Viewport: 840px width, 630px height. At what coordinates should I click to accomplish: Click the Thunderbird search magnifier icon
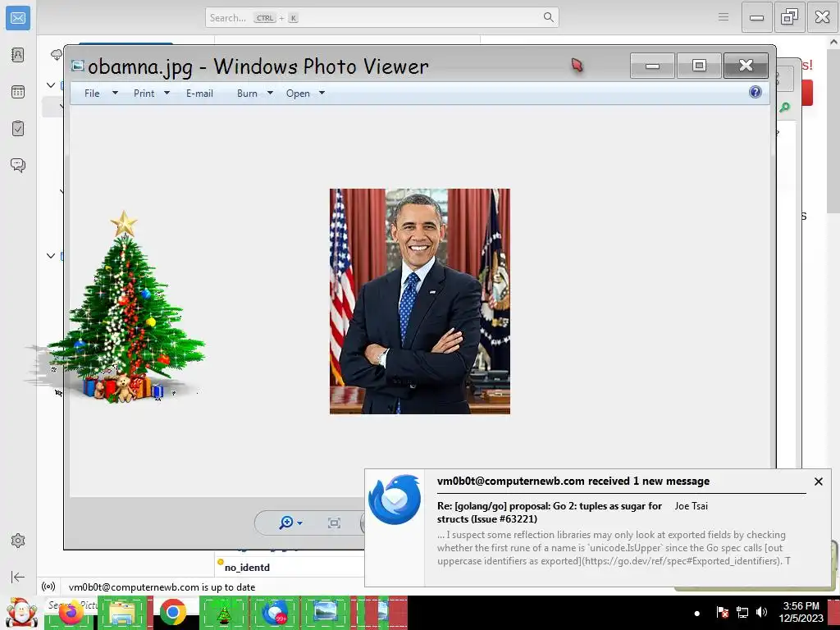click(x=549, y=17)
